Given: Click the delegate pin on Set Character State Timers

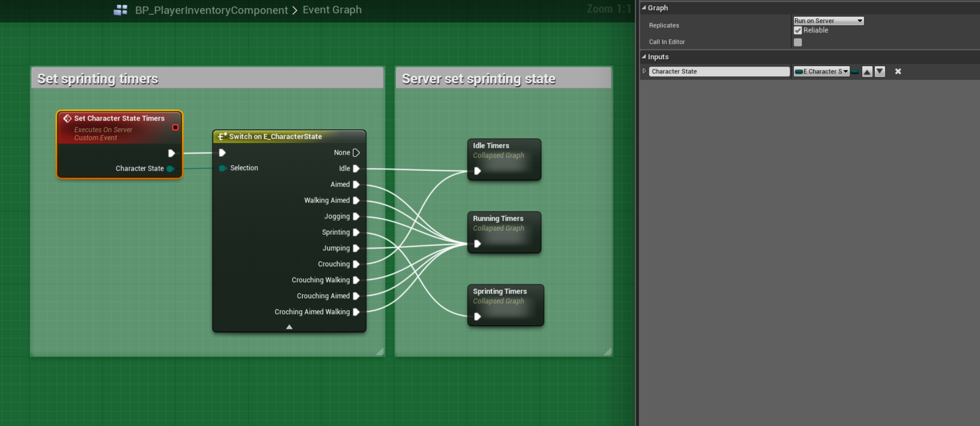Looking at the screenshot, I should point(175,127).
